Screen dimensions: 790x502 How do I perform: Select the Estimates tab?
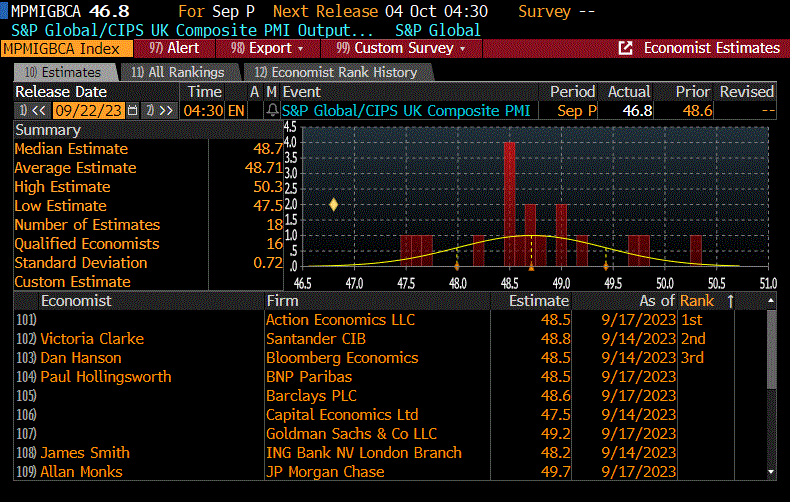coord(64,72)
